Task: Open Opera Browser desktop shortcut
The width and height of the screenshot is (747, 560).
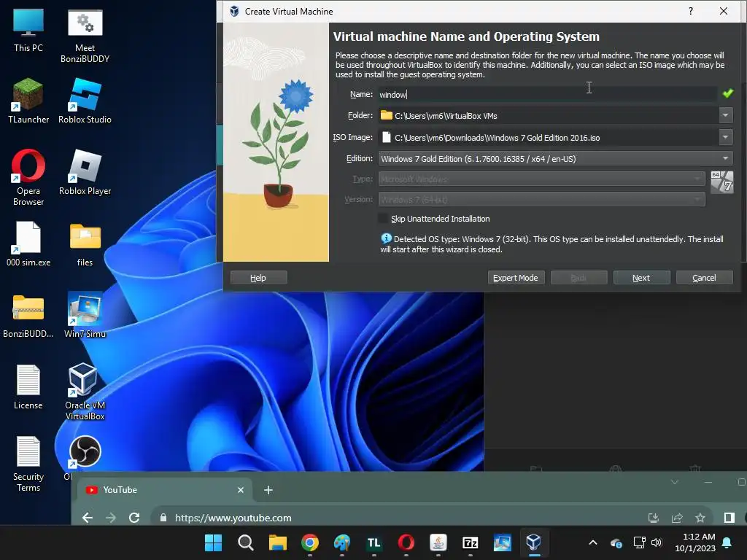Action: 28,177
